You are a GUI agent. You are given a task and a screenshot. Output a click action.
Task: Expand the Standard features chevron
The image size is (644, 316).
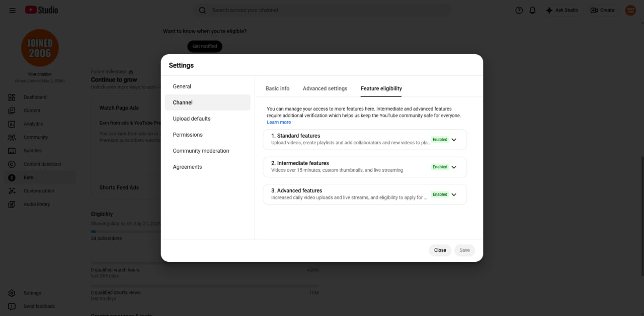pyautogui.click(x=454, y=140)
